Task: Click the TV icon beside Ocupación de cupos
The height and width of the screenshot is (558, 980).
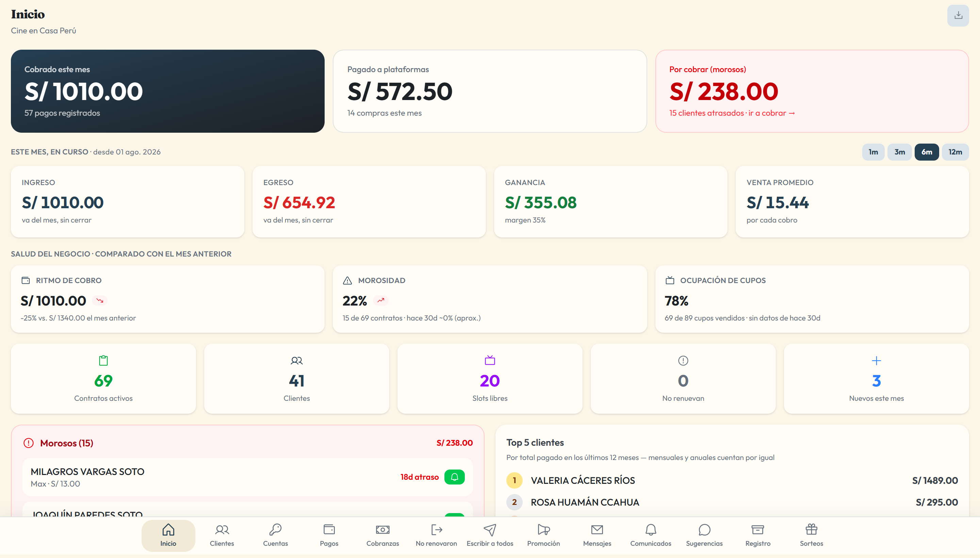Action: (x=670, y=281)
